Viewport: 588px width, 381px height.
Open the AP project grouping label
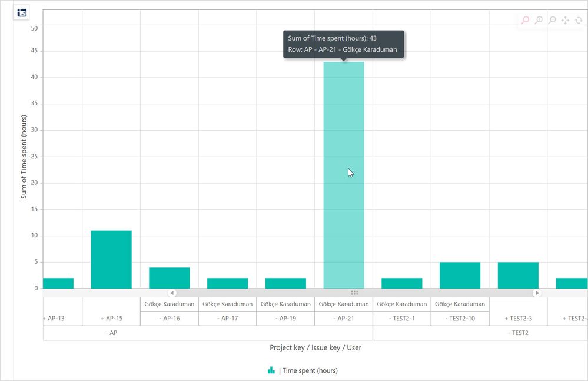[112, 333]
